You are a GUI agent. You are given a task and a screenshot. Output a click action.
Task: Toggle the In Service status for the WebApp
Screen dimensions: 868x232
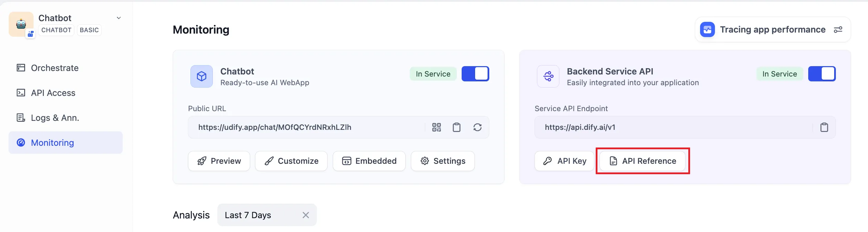click(x=475, y=73)
